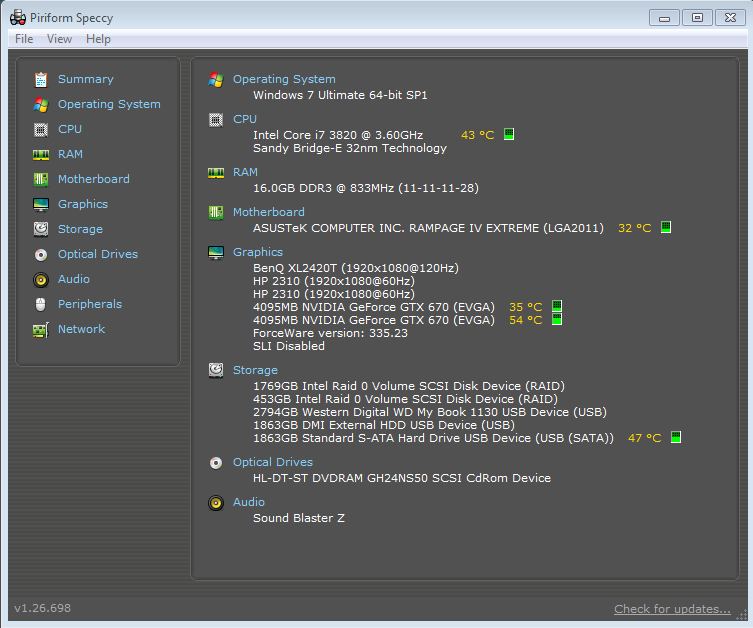Click the Summary clipboard icon in sidebar

(41, 79)
